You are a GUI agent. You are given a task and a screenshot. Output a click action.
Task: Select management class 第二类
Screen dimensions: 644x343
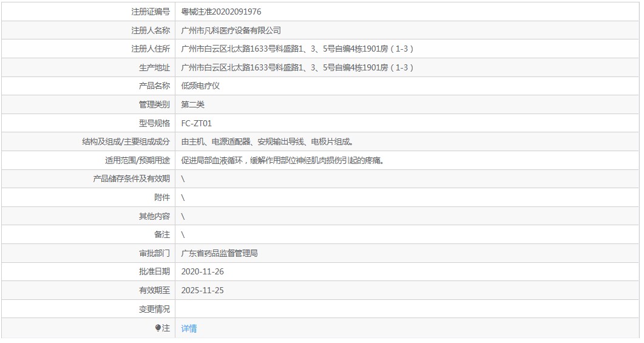tap(192, 105)
